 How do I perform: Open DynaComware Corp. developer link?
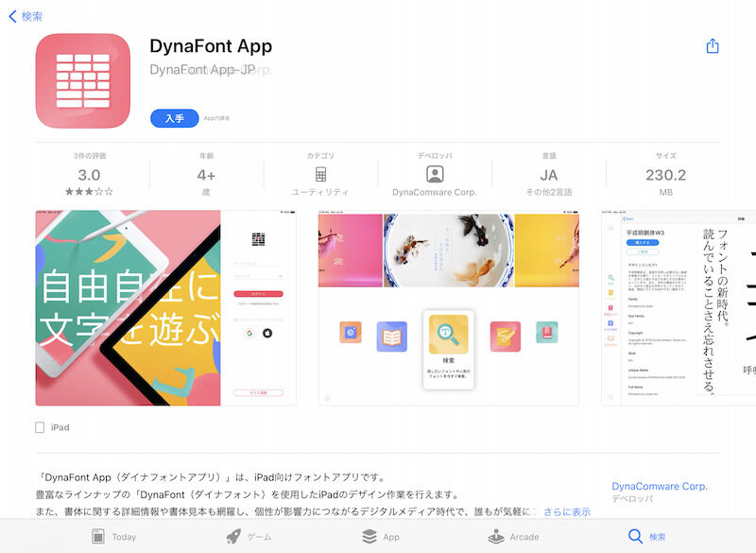(659, 486)
